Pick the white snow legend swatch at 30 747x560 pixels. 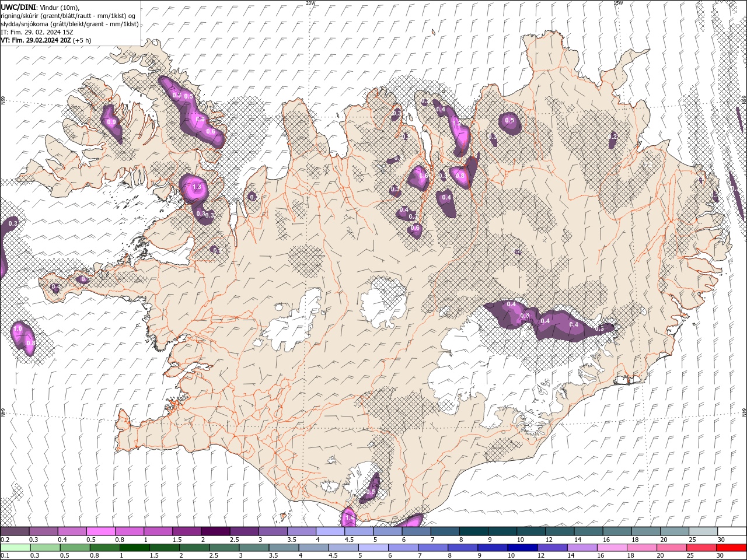(732, 531)
